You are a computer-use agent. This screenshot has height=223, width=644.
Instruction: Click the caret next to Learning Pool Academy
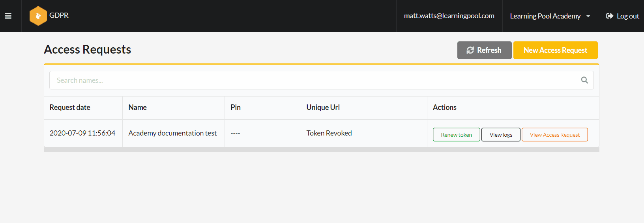[x=588, y=16]
